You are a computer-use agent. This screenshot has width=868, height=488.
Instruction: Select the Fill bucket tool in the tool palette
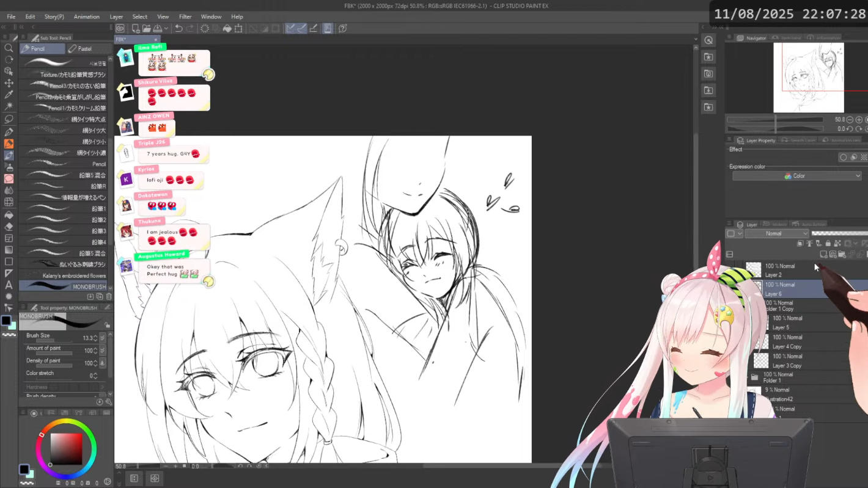(9, 214)
